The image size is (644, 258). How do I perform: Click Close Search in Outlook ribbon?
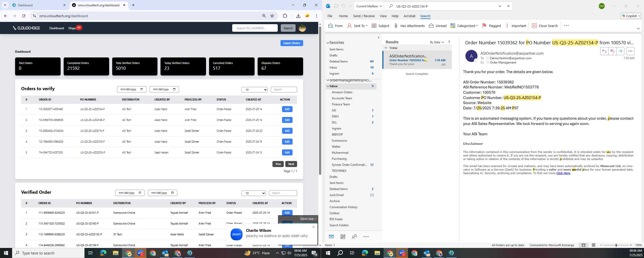[545, 26]
